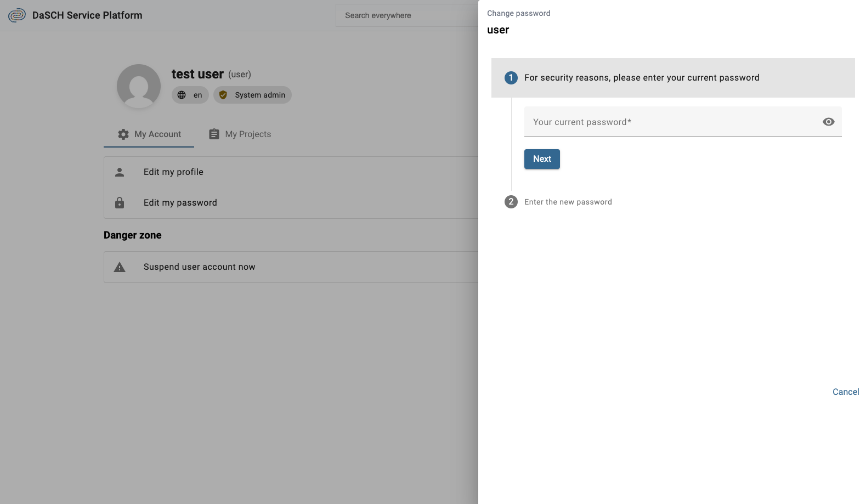The image size is (866, 504).
Task: Cancel the change password dialog
Action: pyautogui.click(x=845, y=392)
